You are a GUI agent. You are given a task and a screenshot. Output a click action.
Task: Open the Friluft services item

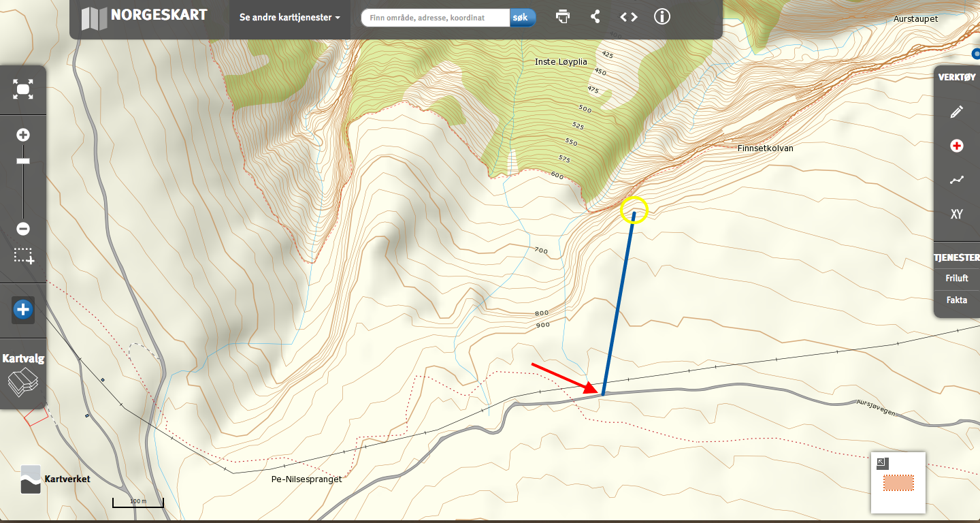956,278
